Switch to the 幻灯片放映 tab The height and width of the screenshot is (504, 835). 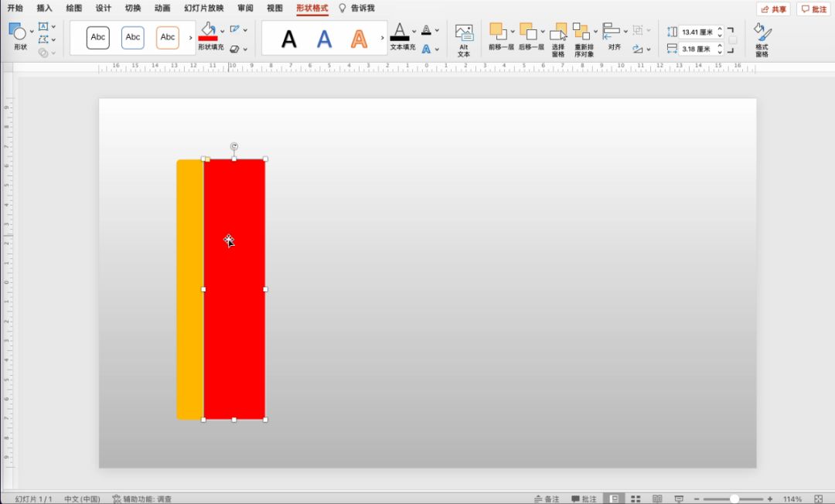pyautogui.click(x=204, y=8)
